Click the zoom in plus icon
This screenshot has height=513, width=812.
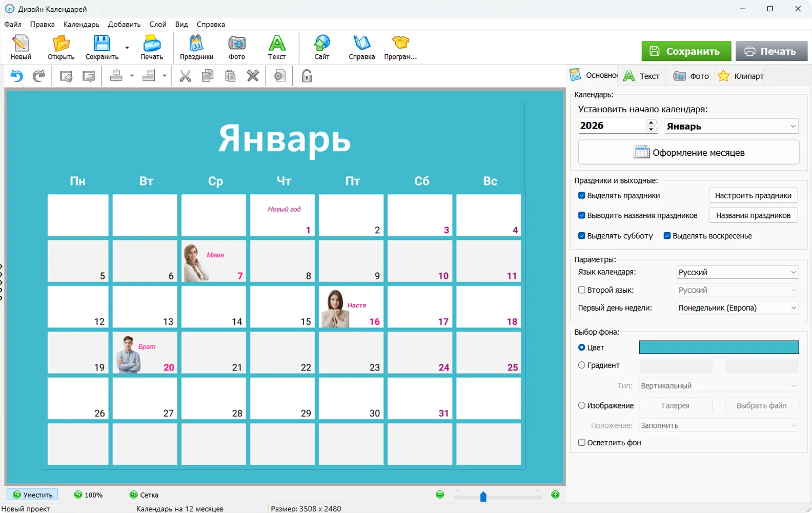(555, 495)
